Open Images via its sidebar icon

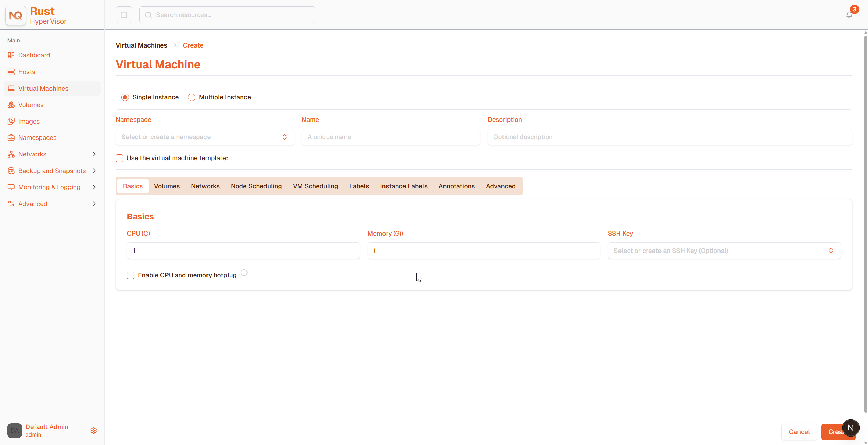[x=11, y=121]
